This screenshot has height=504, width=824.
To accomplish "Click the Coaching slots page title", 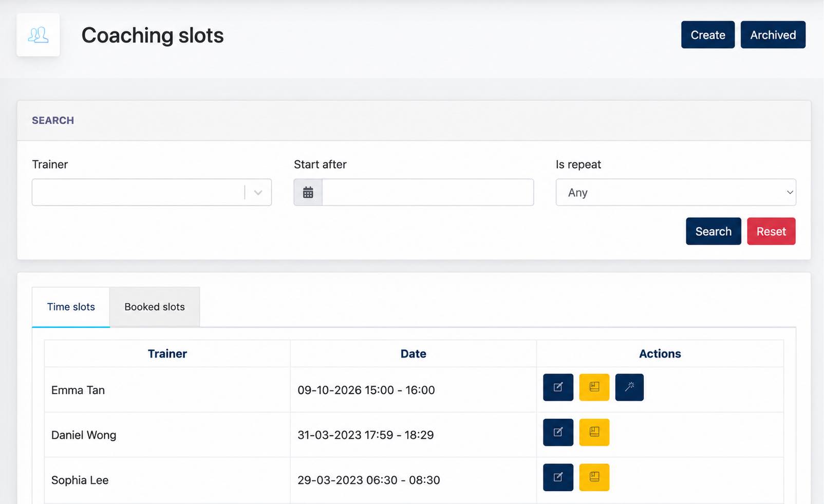I will point(153,35).
